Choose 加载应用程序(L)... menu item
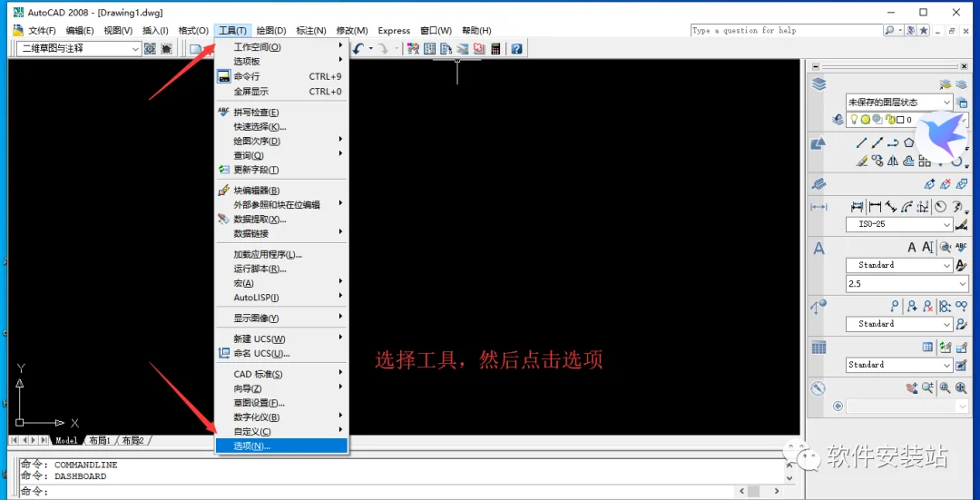The height and width of the screenshot is (500, 980). coord(281,255)
